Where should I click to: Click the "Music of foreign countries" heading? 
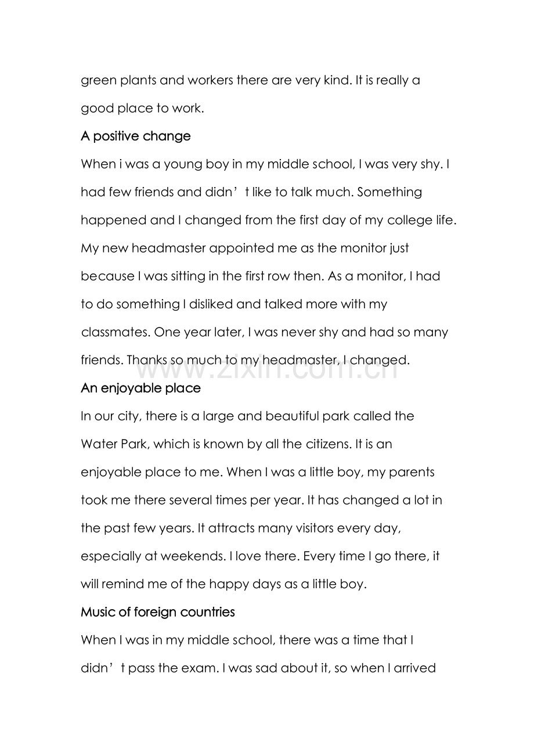pyautogui.click(x=158, y=613)
